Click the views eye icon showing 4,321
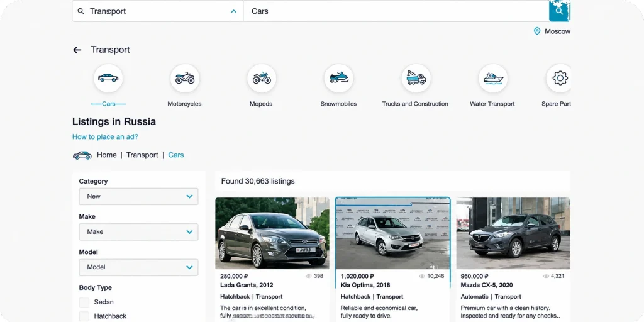 tap(545, 277)
